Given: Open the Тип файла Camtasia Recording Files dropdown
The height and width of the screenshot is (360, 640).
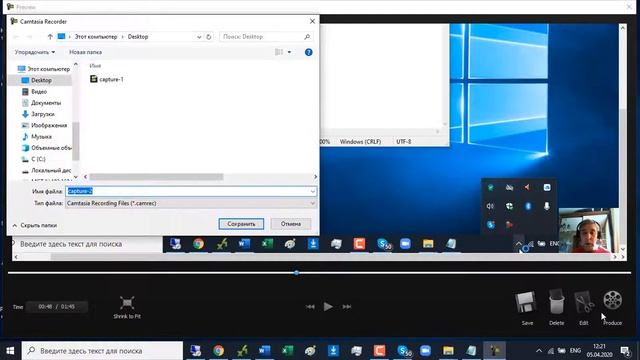Looking at the screenshot, I should 191,203.
